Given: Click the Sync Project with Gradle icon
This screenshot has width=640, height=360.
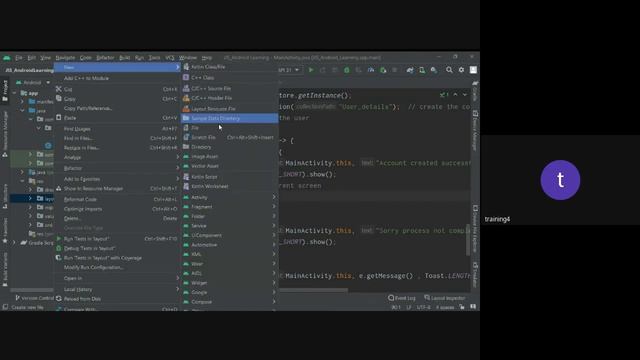Looking at the screenshot, I should [x=409, y=70].
